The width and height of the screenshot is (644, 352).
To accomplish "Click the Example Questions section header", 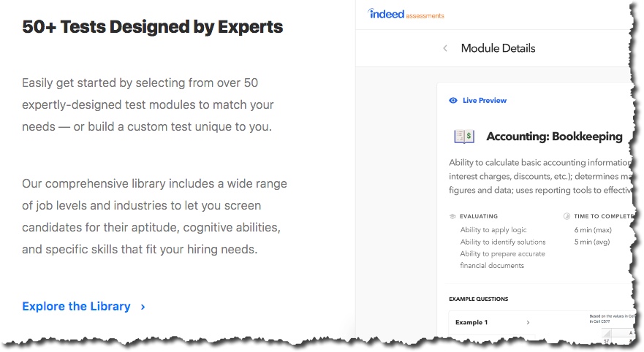I will pos(478,299).
